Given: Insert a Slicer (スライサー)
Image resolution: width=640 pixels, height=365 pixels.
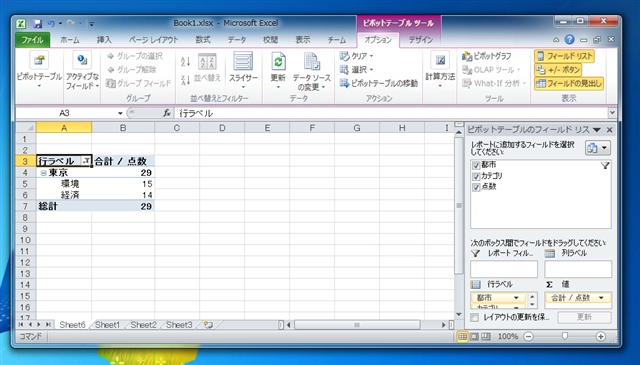Looking at the screenshot, I should click(x=243, y=70).
